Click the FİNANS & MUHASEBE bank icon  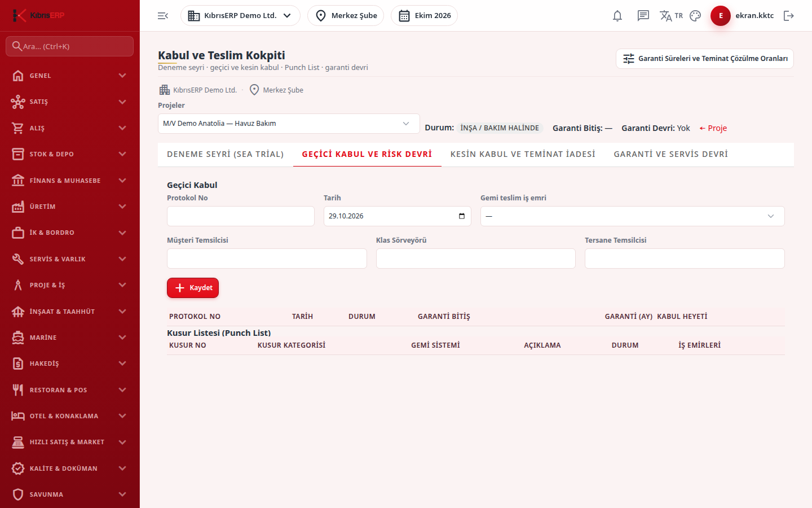click(18, 181)
